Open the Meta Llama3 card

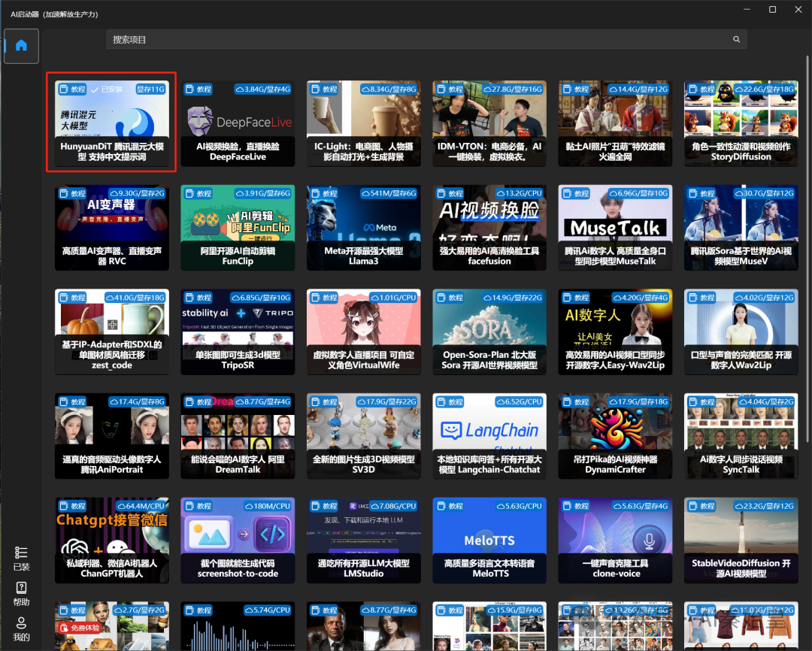point(364,227)
